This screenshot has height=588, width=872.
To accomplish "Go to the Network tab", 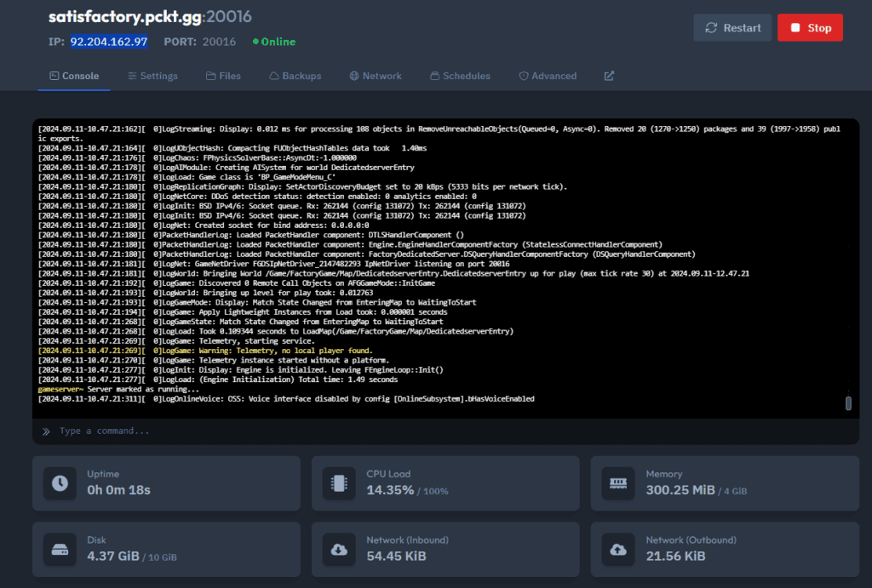I will click(375, 76).
